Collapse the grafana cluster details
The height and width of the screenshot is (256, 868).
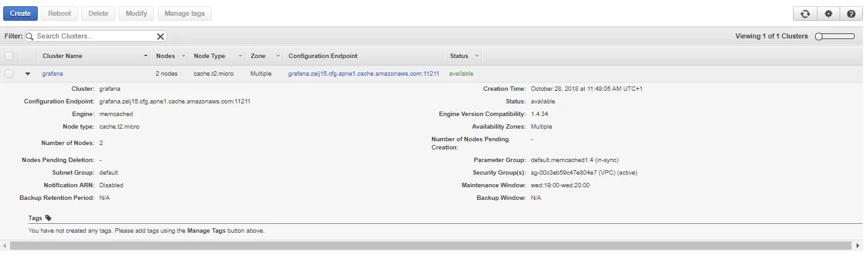[x=28, y=74]
